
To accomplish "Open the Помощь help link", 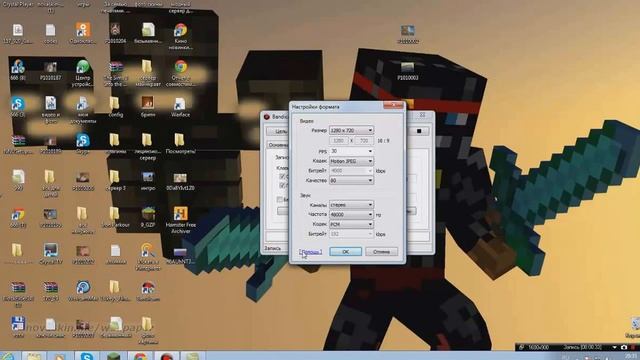I will coord(310,252).
